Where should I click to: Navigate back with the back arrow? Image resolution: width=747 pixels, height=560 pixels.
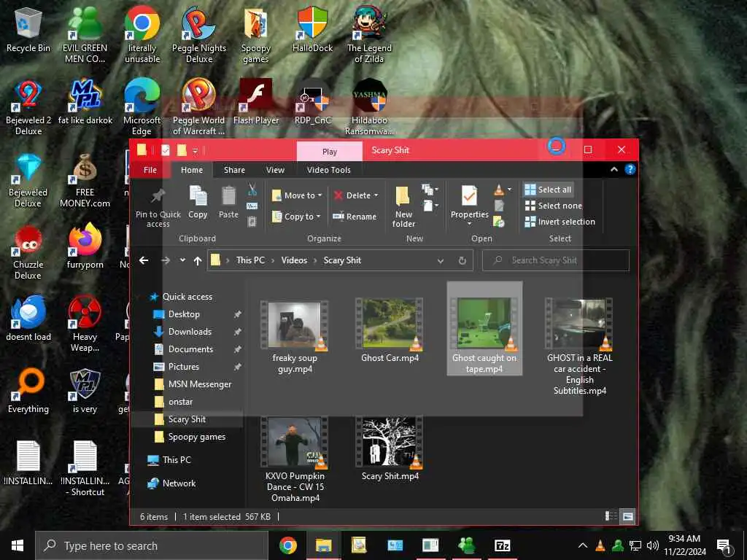tap(144, 260)
